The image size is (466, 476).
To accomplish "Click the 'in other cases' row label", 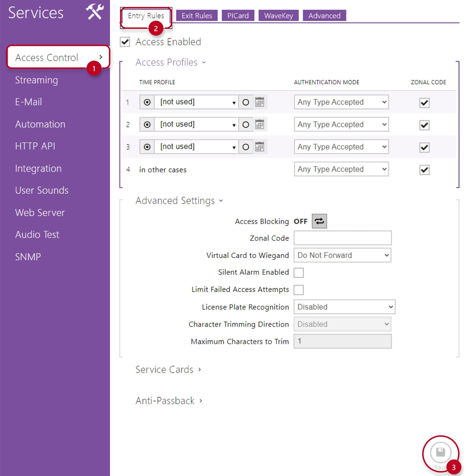I will tap(163, 170).
